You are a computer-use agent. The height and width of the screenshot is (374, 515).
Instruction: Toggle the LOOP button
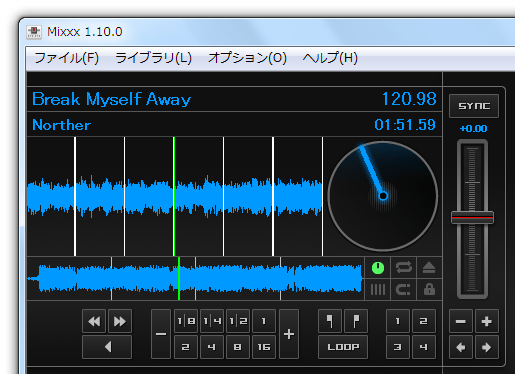tap(343, 347)
